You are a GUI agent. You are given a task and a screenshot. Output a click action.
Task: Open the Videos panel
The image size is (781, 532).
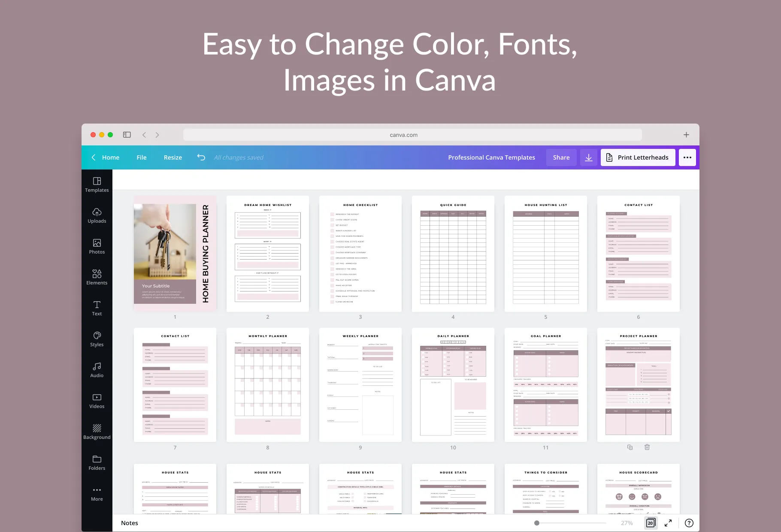point(97,401)
